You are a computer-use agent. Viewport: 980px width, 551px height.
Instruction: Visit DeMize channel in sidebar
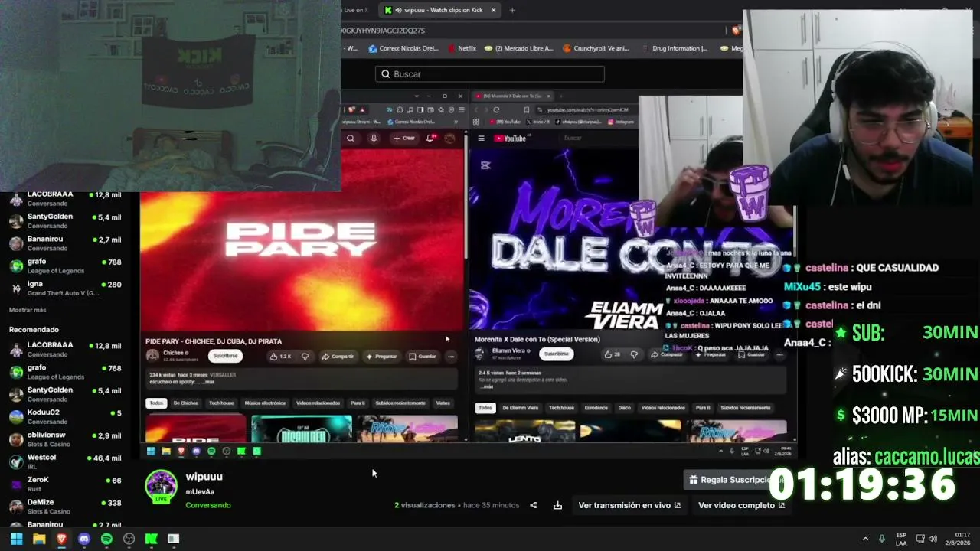tap(65, 506)
